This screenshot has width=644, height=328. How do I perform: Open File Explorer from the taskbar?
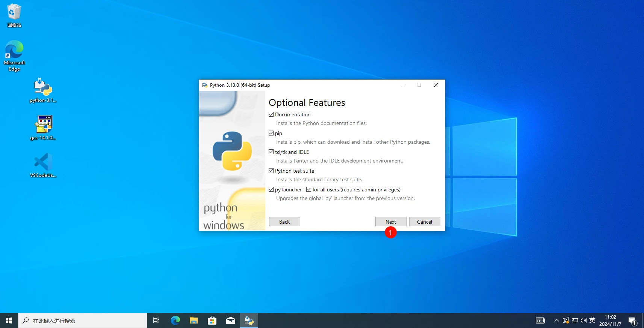tap(194, 320)
